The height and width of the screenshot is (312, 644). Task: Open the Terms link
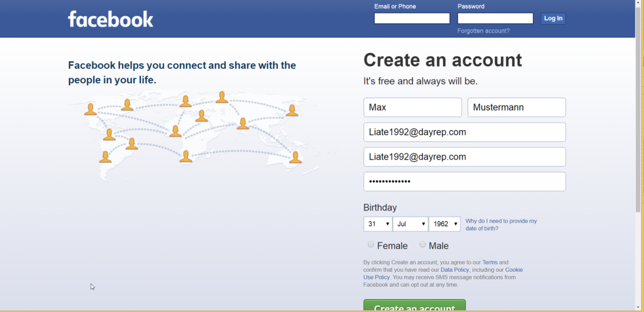490,262
